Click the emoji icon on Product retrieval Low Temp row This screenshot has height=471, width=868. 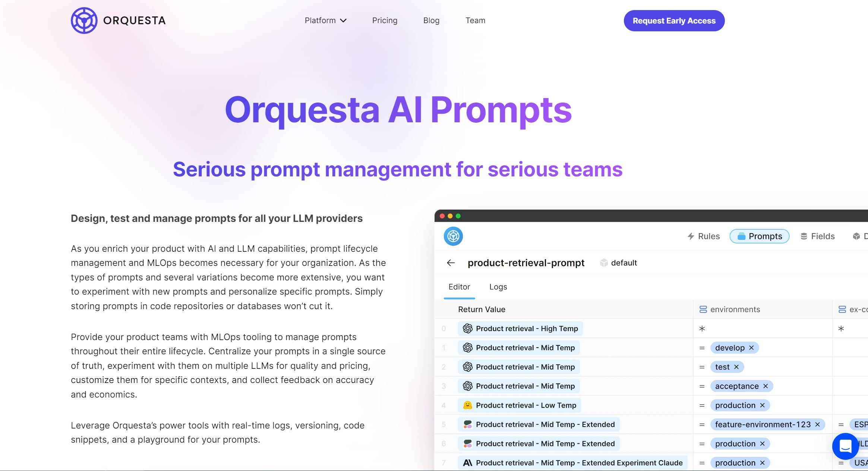tap(468, 405)
